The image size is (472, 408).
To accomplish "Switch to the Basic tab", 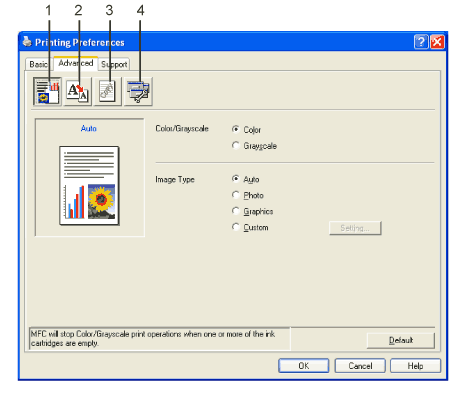I will coord(39,64).
